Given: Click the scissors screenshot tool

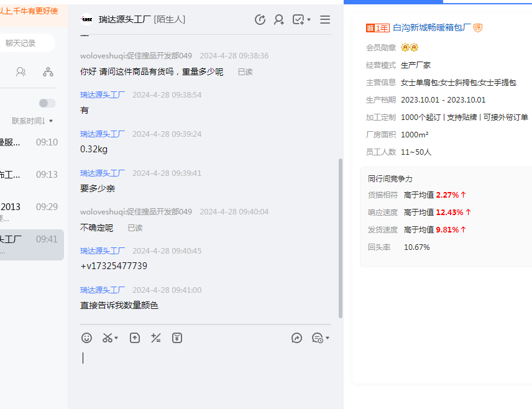Looking at the screenshot, I should click(x=108, y=338).
